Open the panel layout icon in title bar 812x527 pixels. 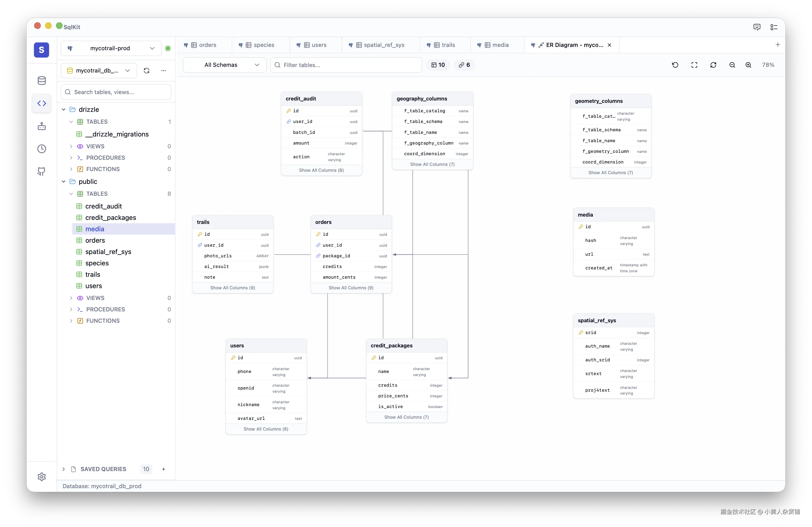point(774,27)
